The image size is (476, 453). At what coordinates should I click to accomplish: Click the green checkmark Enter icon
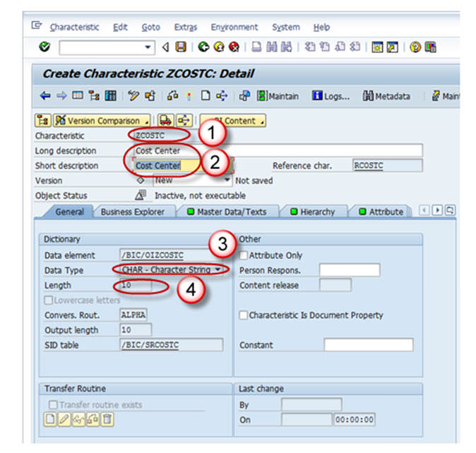(45, 47)
